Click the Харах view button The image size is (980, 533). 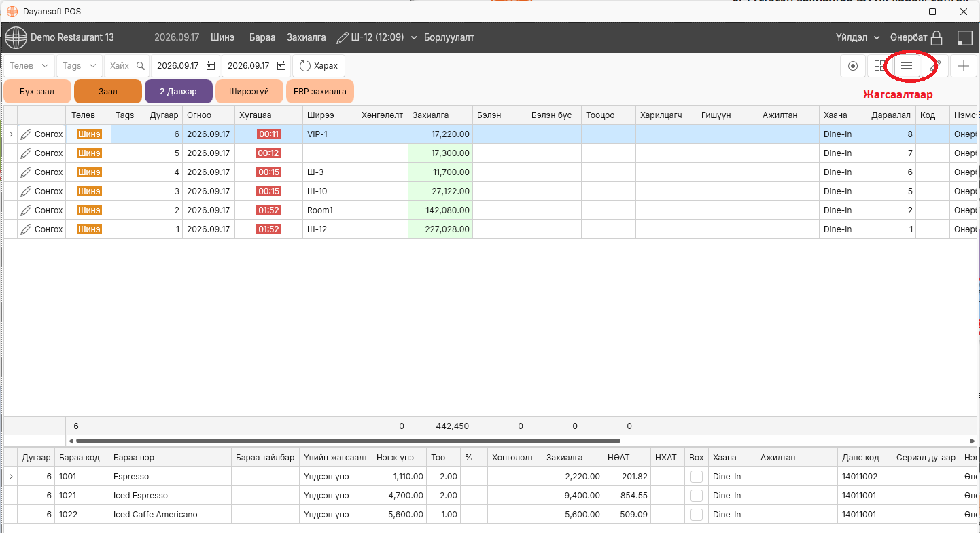coord(319,66)
